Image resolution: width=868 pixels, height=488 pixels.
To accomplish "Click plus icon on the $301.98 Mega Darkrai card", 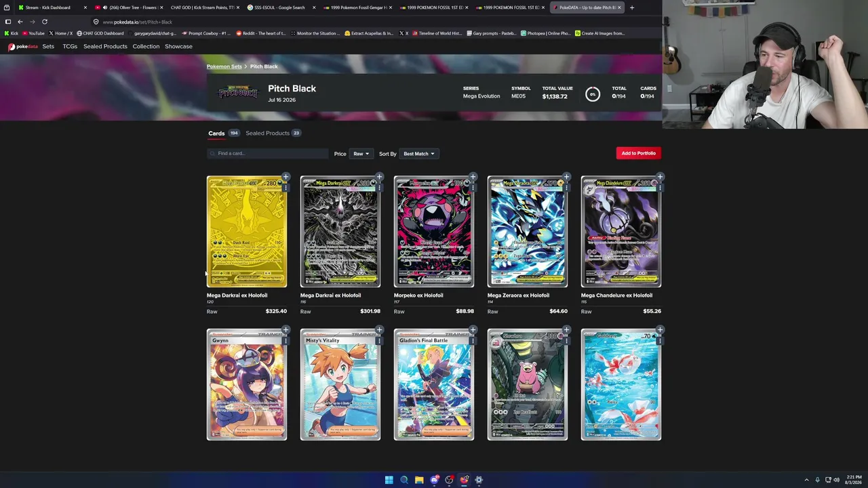I will [x=379, y=178].
